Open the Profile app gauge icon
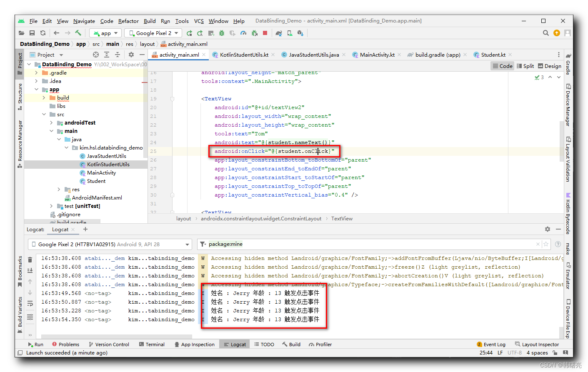The width and height of the screenshot is (588, 372). click(x=243, y=33)
